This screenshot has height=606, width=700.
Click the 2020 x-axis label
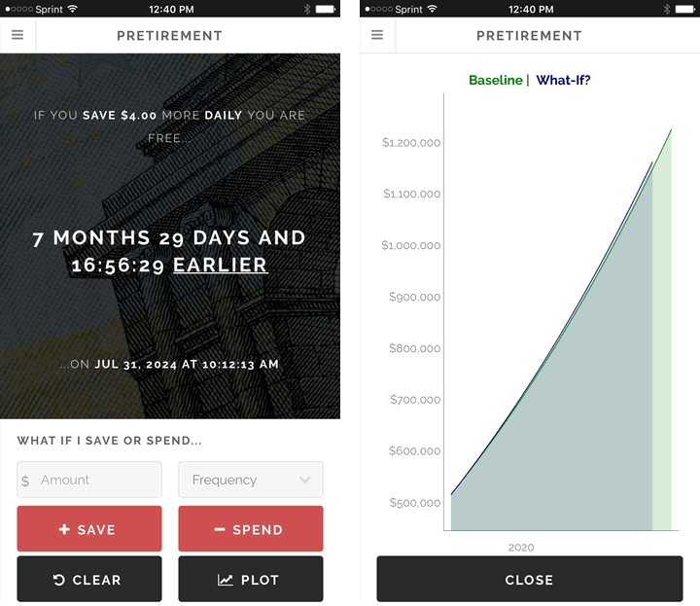(521, 548)
